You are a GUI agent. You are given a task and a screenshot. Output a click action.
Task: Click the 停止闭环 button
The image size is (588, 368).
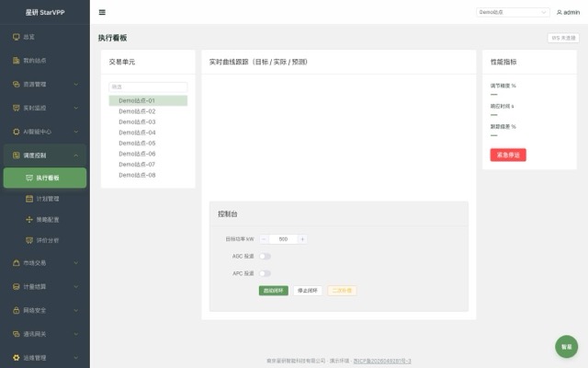[x=308, y=291]
